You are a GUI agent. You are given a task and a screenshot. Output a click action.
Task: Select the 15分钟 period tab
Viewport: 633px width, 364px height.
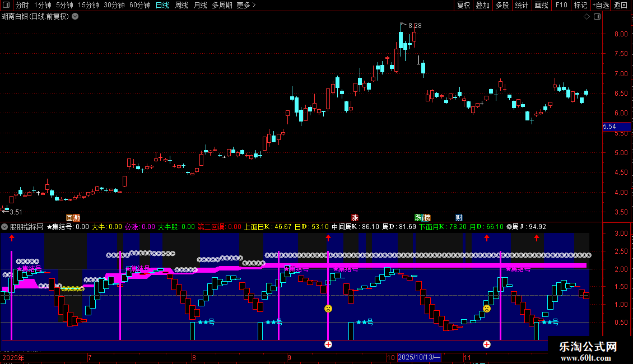88,5
